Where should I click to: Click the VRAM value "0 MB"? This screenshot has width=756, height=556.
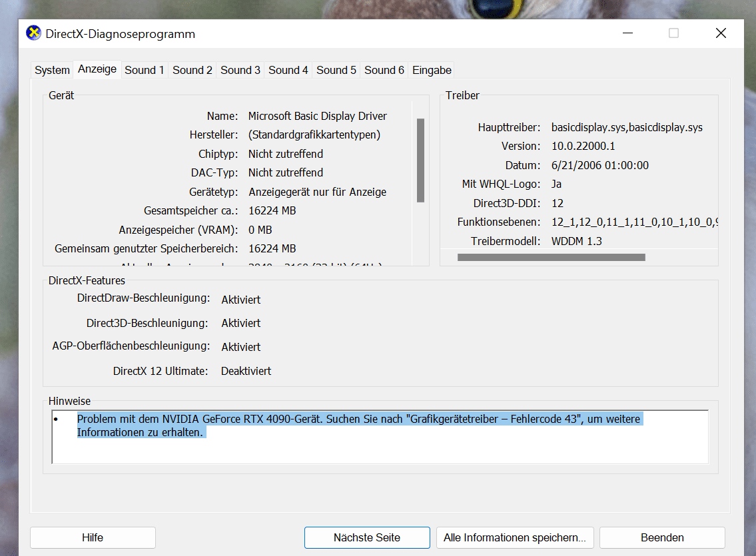coord(260,230)
